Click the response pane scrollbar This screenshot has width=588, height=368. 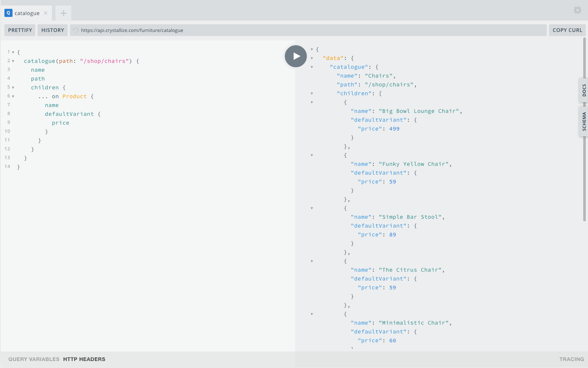click(x=584, y=129)
